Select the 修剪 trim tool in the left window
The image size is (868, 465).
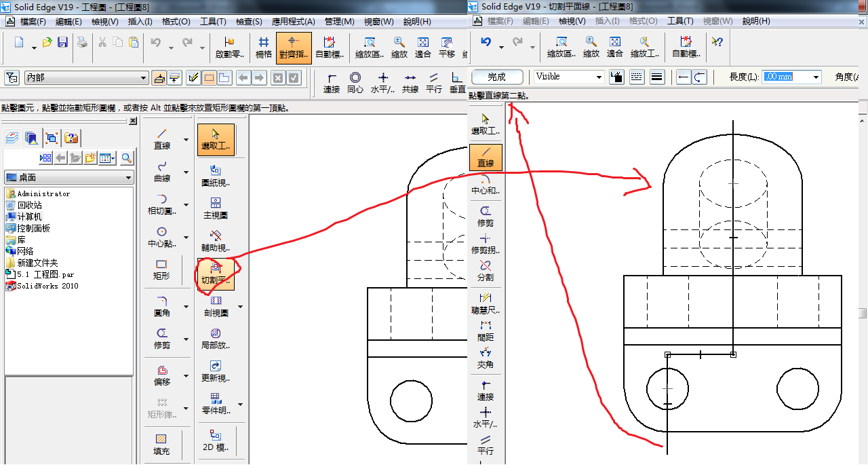pyautogui.click(x=161, y=338)
